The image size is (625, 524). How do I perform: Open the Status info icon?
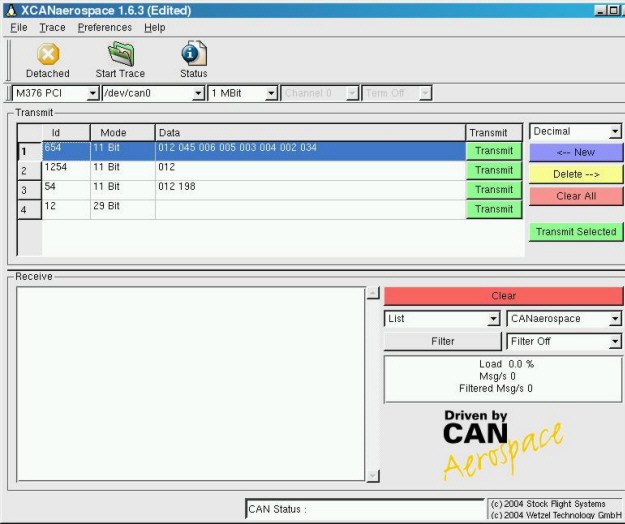pyautogui.click(x=193, y=55)
